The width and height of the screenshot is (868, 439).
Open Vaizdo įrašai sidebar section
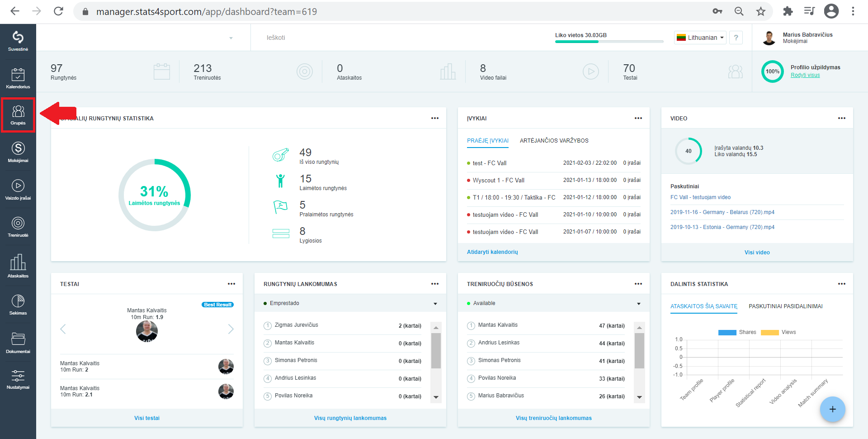18,190
